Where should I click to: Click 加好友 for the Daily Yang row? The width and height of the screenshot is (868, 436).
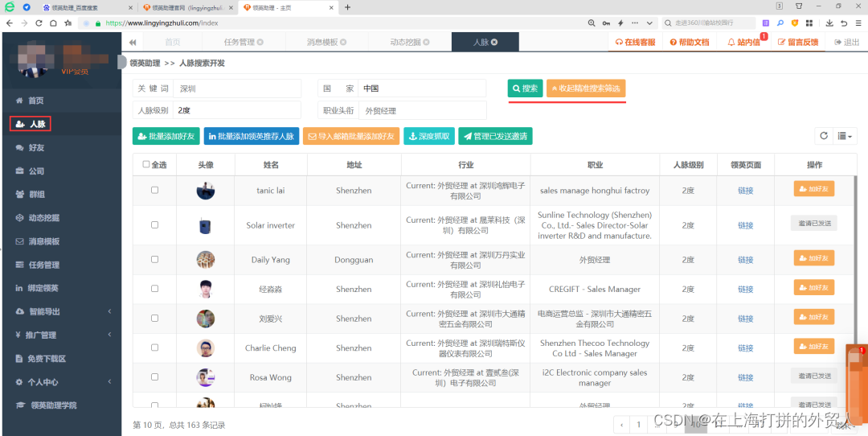[813, 257]
